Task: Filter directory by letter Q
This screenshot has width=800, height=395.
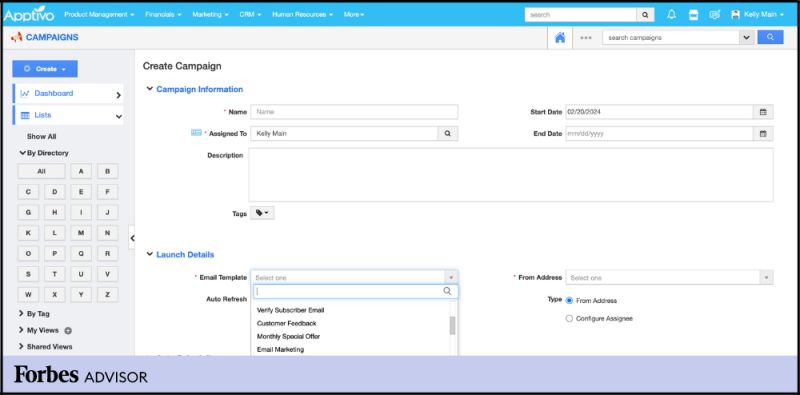Action: [81, 254]
